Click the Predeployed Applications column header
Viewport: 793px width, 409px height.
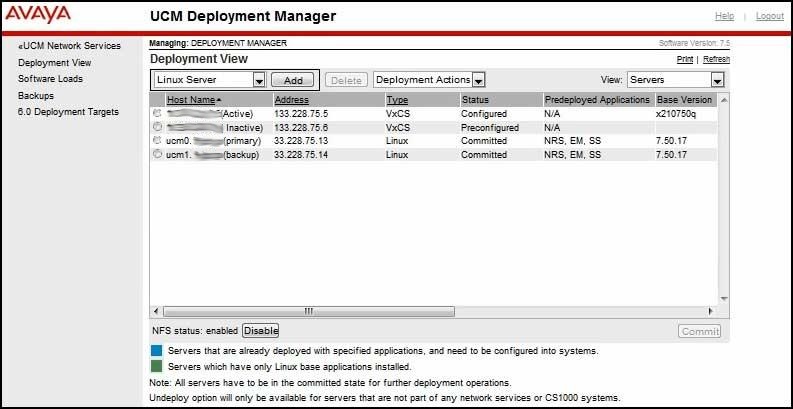click(597, 100)
